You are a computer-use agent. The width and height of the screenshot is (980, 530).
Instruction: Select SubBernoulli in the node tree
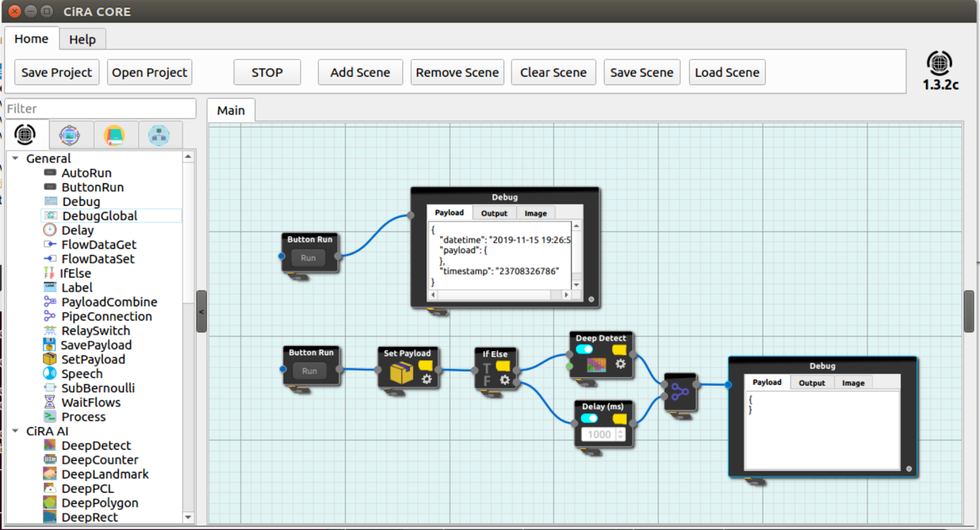click(98, 388)
